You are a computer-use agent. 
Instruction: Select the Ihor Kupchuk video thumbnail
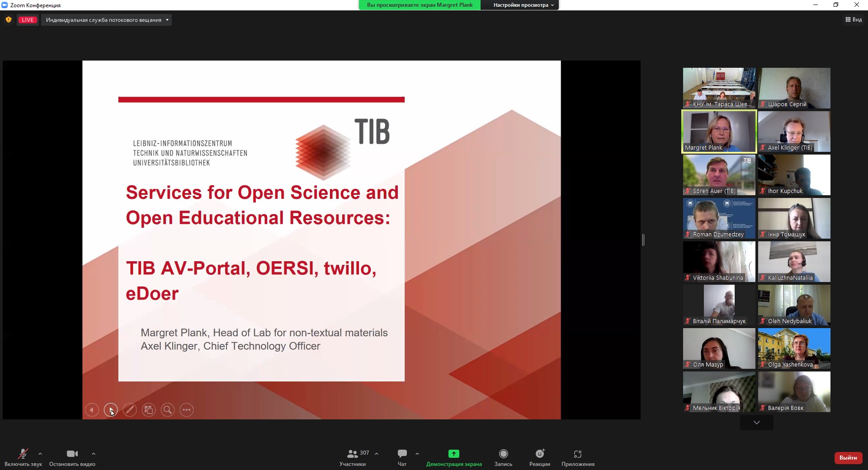point(794,175)
